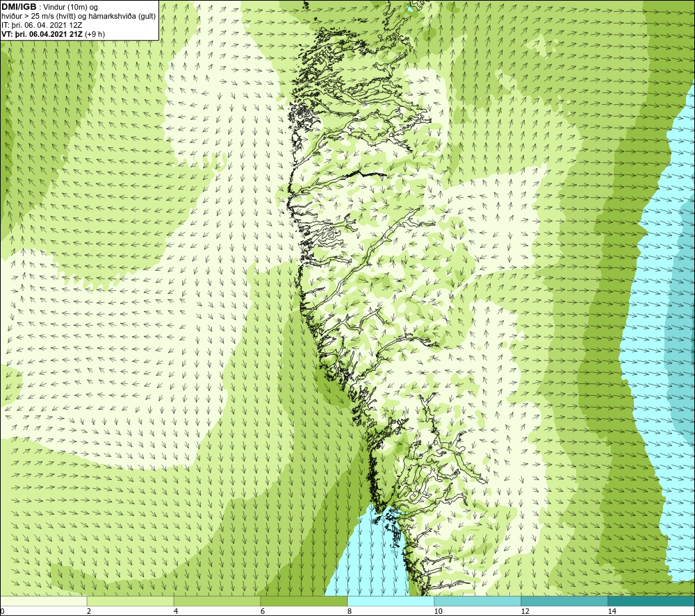The image size is (695, 616).
Task: Click the 6–8 m/s dark green legend swatch
Action: coord(304,601)
